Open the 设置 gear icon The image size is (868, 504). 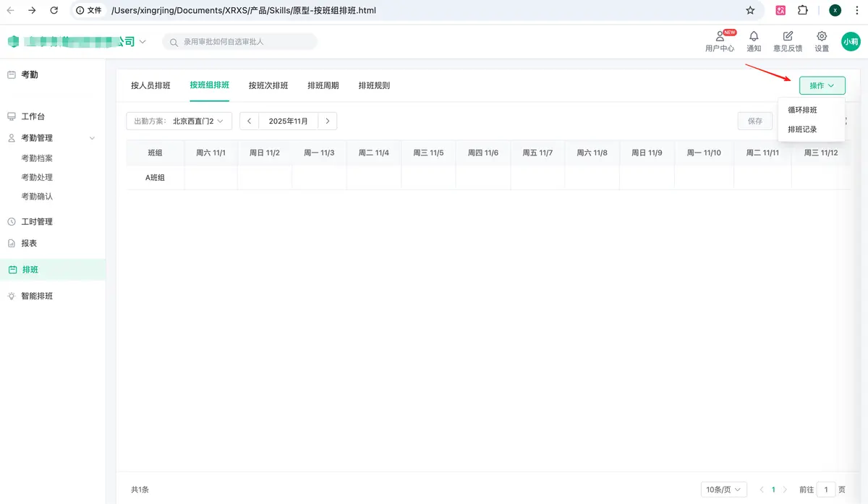click(822, 36)
